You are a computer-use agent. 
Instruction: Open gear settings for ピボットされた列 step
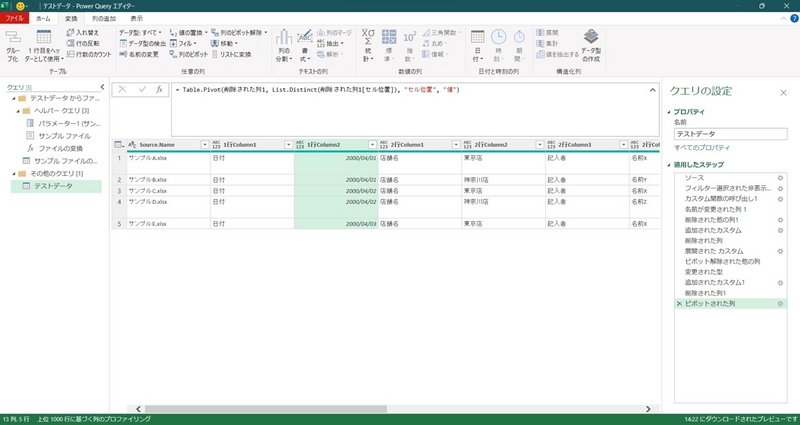pos(780,304)
